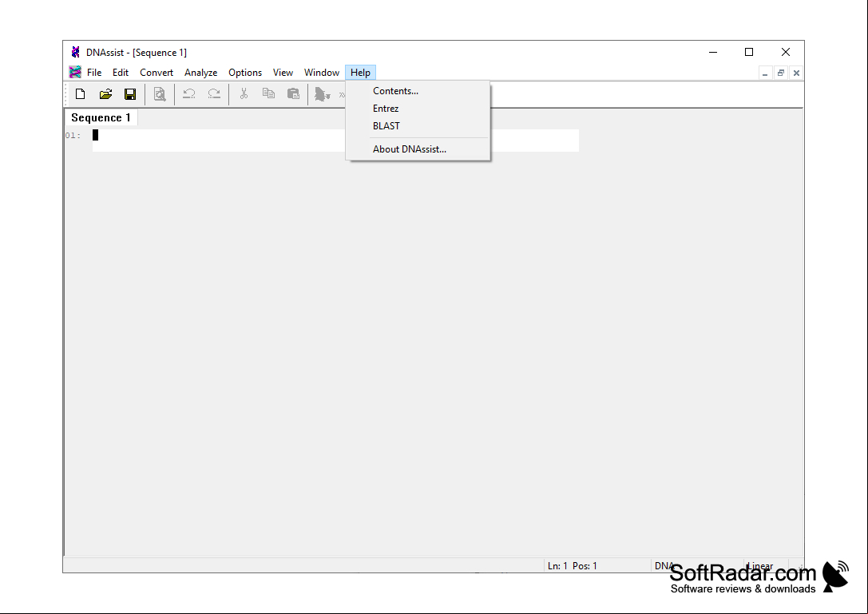Click the Cut scissors icon
This screenshot has height=614, width=868.
(x=244, y=94)
